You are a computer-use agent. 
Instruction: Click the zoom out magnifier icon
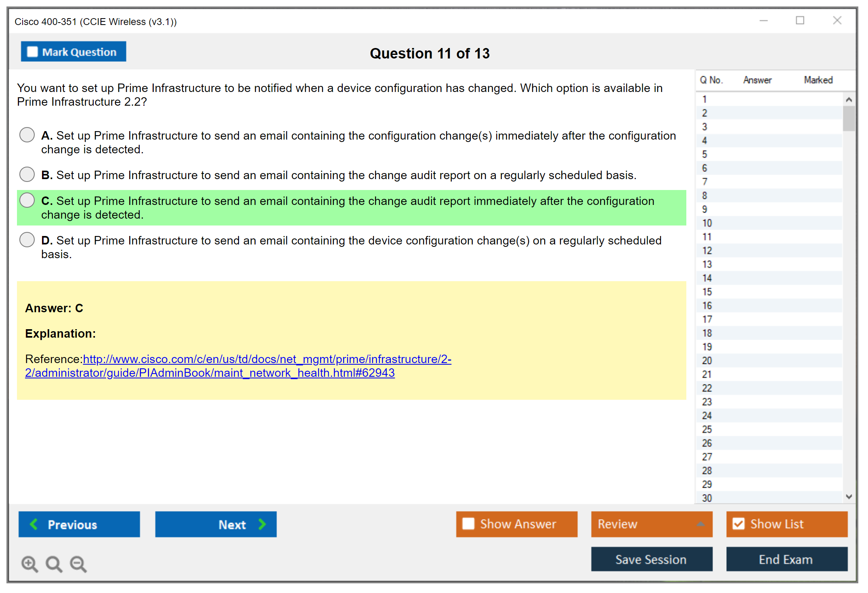(x=78, y=564)
